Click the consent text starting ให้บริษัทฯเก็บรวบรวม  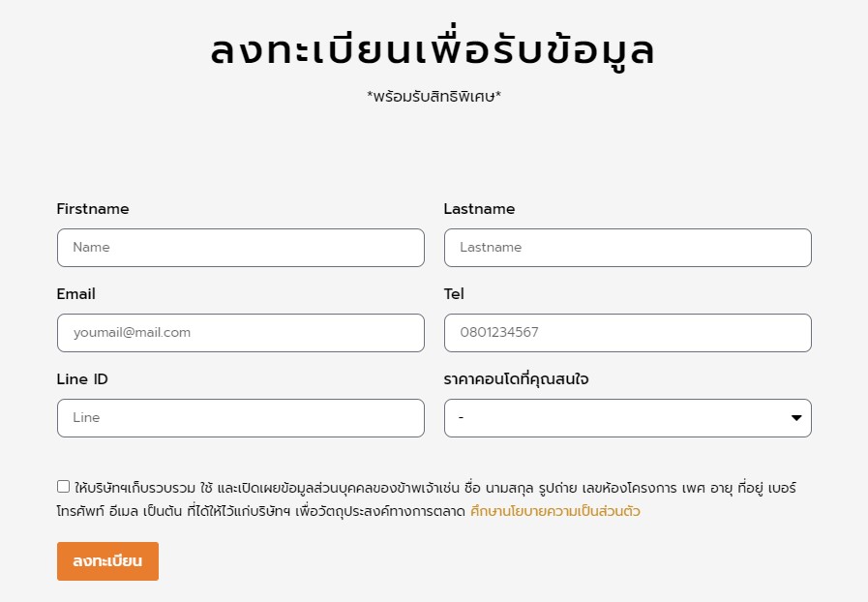coord(435,488)
